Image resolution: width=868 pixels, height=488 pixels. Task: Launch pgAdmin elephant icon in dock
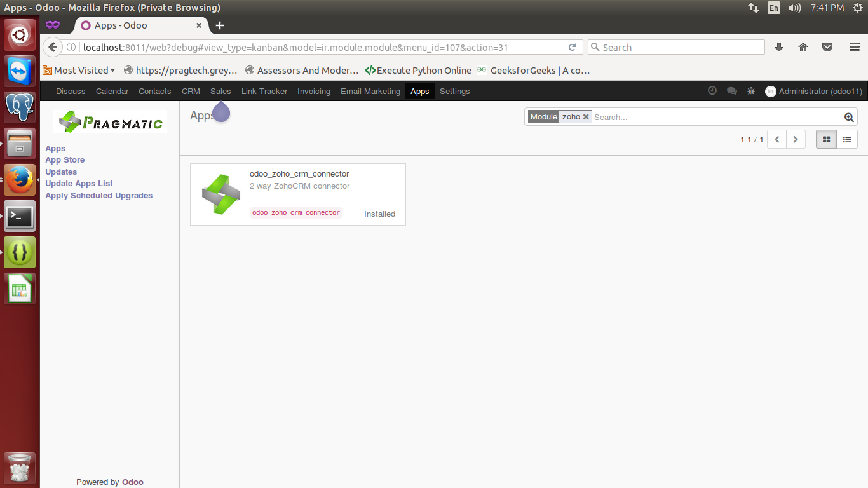20,107
